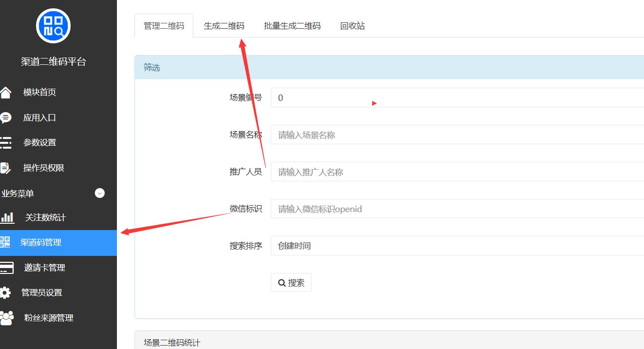Click the chat bubble icon for 应用入口

(x=5, y=117)
